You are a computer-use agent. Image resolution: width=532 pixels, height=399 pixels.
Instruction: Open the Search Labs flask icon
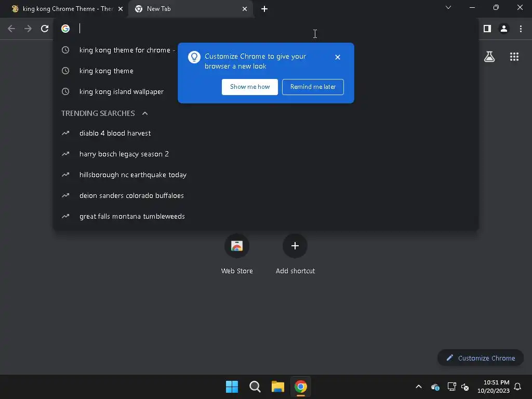click(489, 57)
